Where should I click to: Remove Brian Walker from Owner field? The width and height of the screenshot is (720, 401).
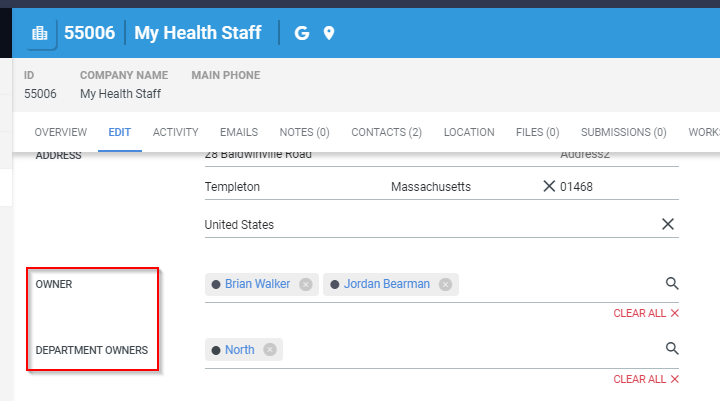(306, 284)
